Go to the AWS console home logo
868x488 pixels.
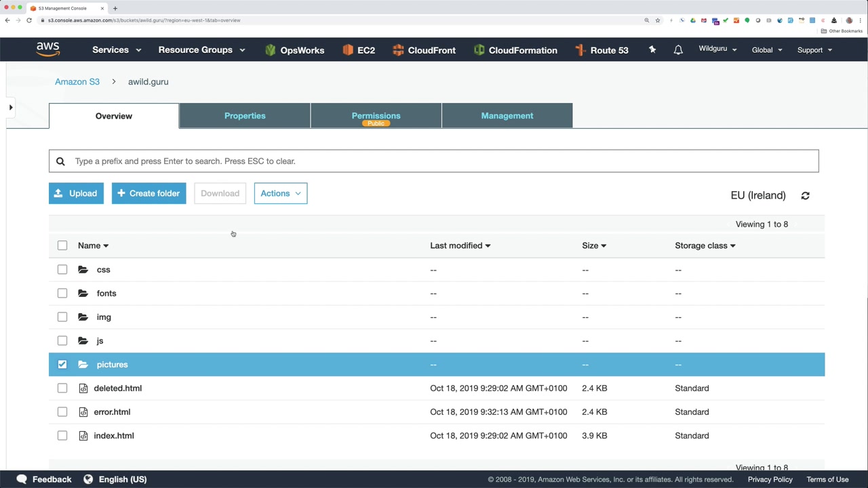pos(48,49)
